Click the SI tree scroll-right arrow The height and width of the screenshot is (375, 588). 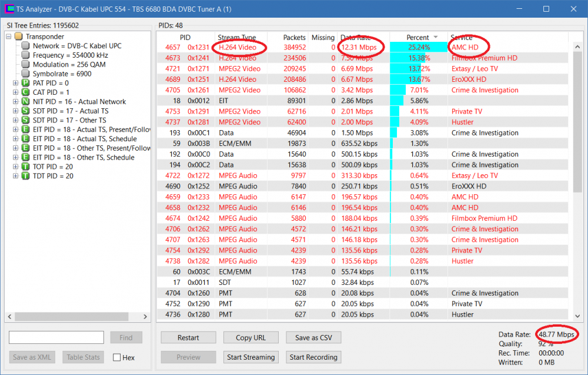click(x=145, y=317)
